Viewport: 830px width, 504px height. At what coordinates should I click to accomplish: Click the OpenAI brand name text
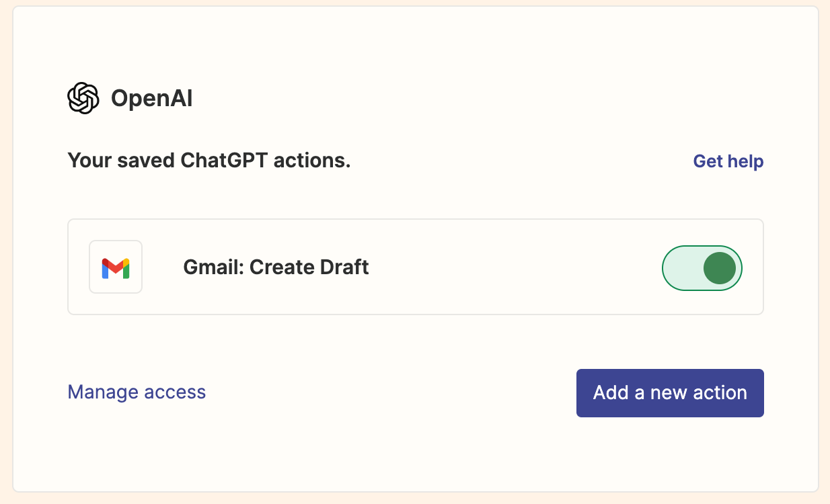pyautogui.click(x=151, y=99)
